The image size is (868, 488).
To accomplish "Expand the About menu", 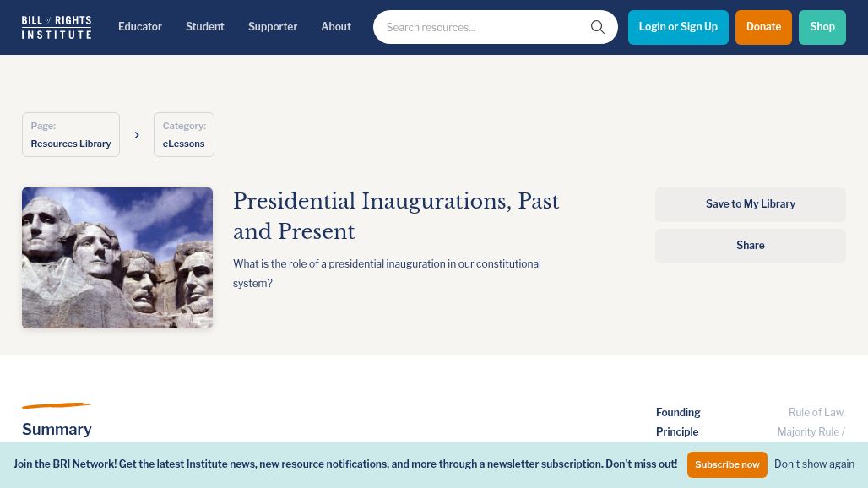I will pos(336,27).
